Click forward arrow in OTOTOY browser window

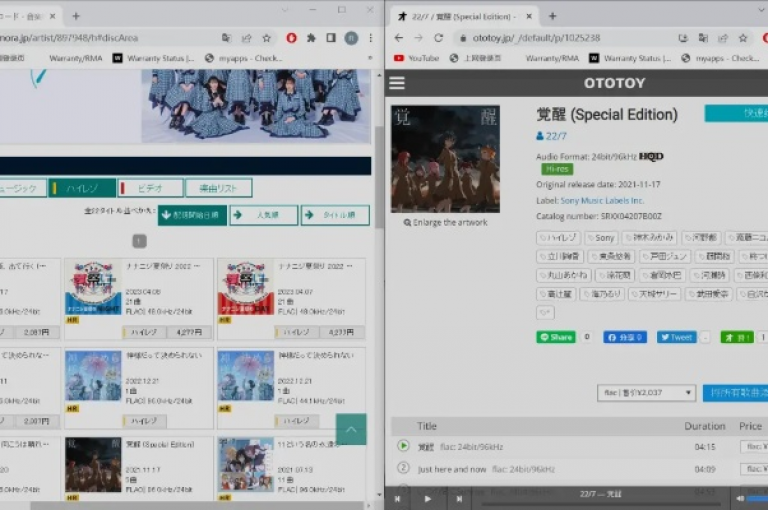pos(418,38)
